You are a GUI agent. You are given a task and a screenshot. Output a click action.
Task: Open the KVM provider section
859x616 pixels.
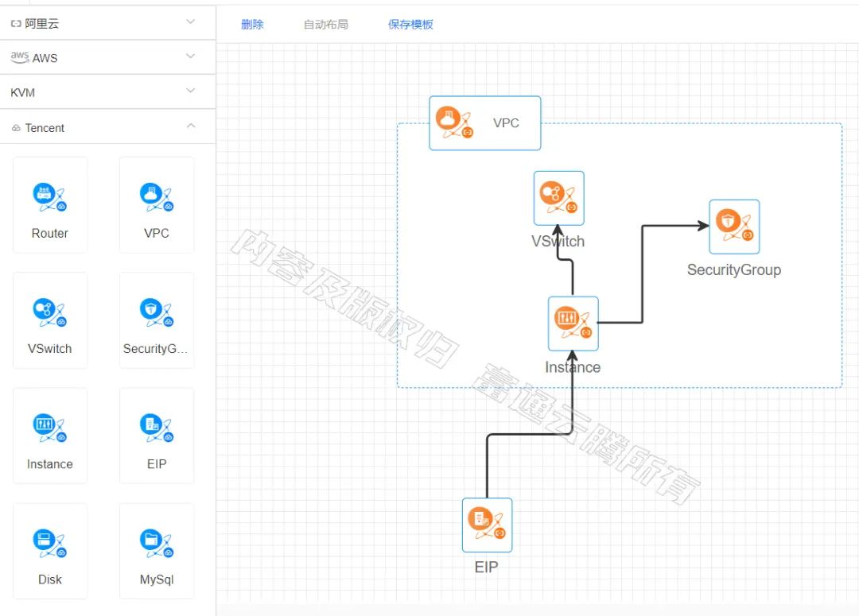(107, 92)
